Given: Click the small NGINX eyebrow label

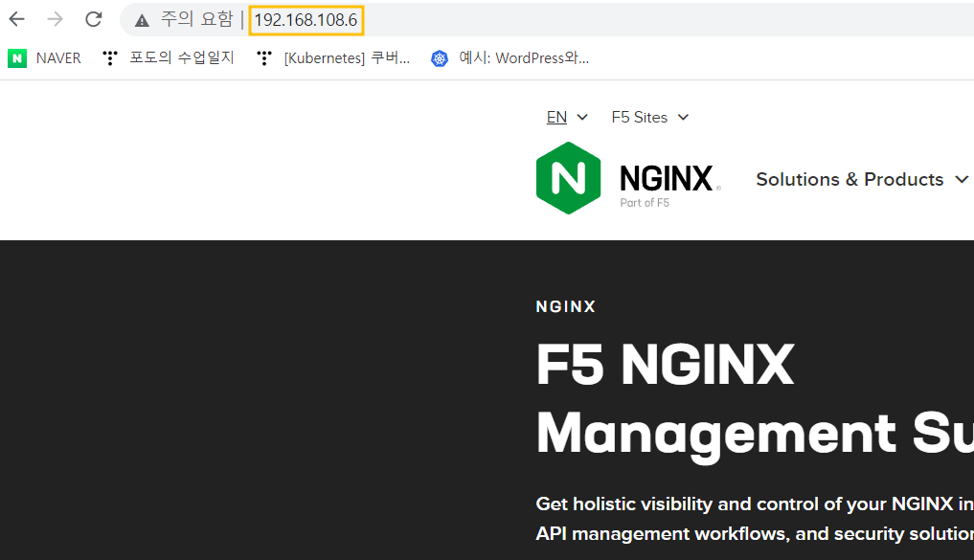Looking at the screenshot, I should (566, 306).
